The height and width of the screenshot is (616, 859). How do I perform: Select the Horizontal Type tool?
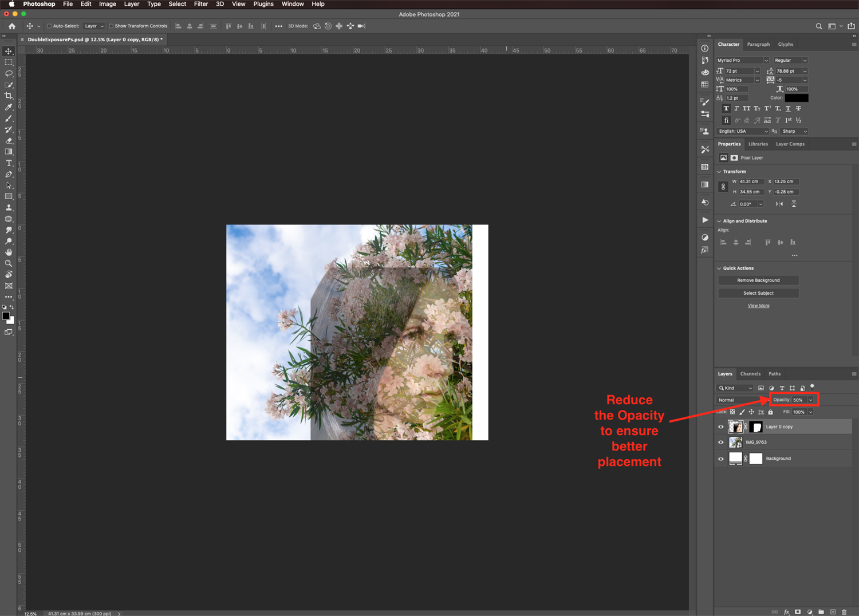point(9,163)
